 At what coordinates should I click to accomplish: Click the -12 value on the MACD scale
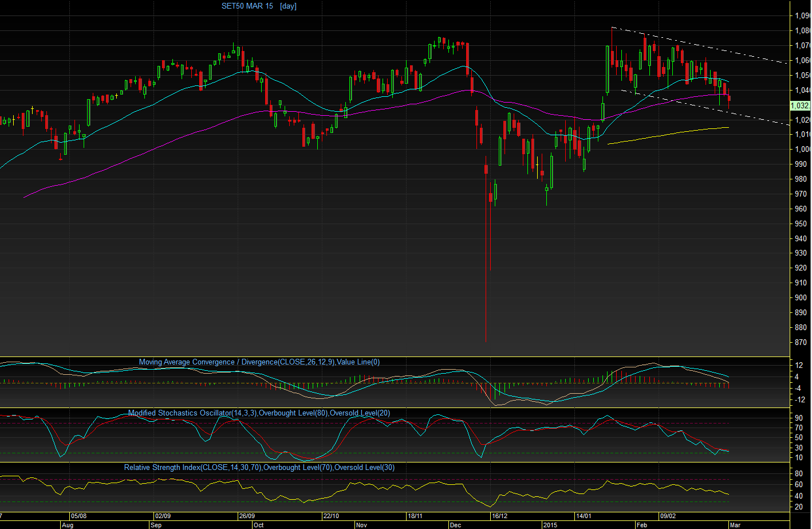799,400
